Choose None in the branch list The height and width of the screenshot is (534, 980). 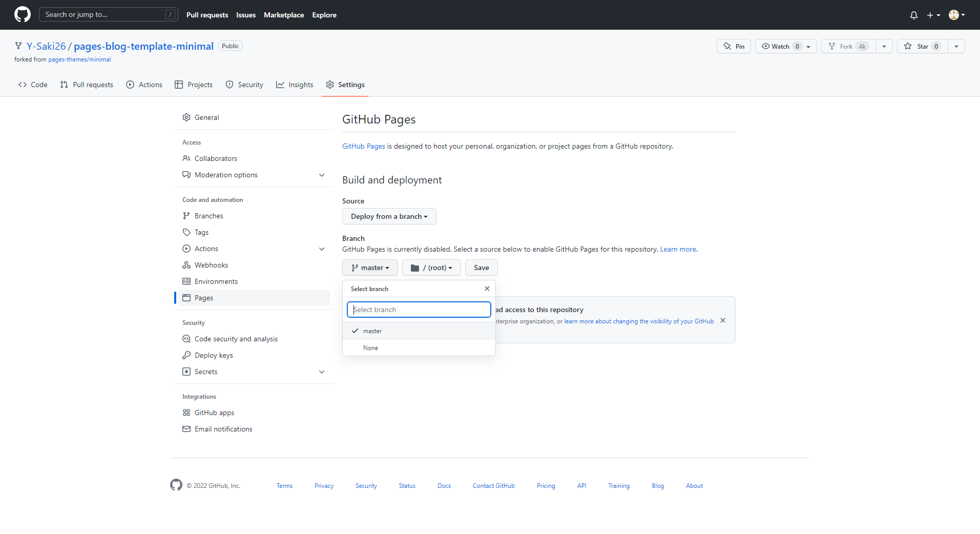click(x=419, y=347)
